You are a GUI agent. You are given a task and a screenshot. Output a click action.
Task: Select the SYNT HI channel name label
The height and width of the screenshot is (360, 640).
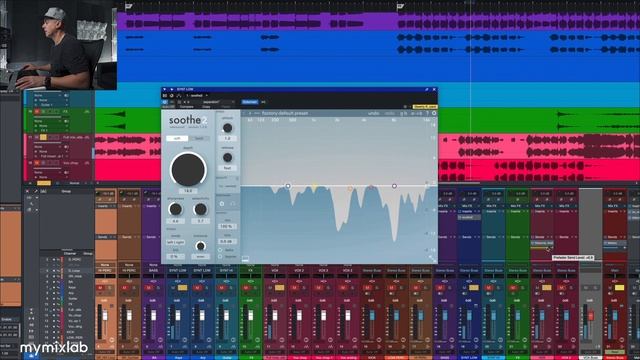226,271
